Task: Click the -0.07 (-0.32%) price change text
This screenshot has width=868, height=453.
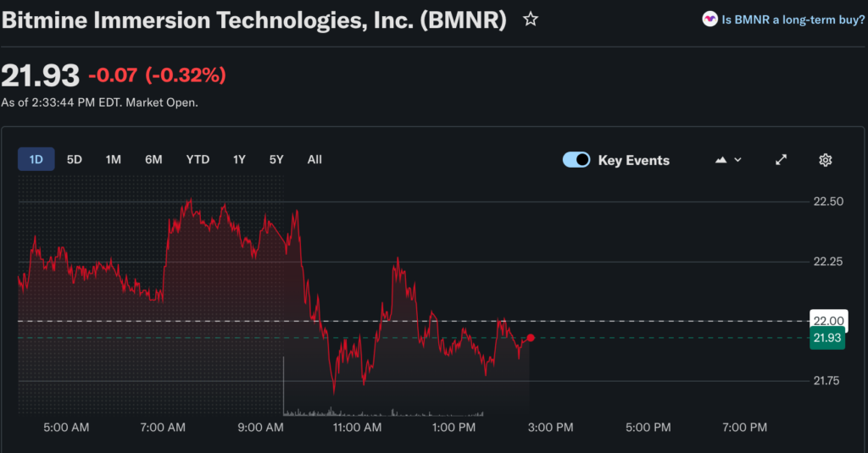Action: [x=157, y=75]
